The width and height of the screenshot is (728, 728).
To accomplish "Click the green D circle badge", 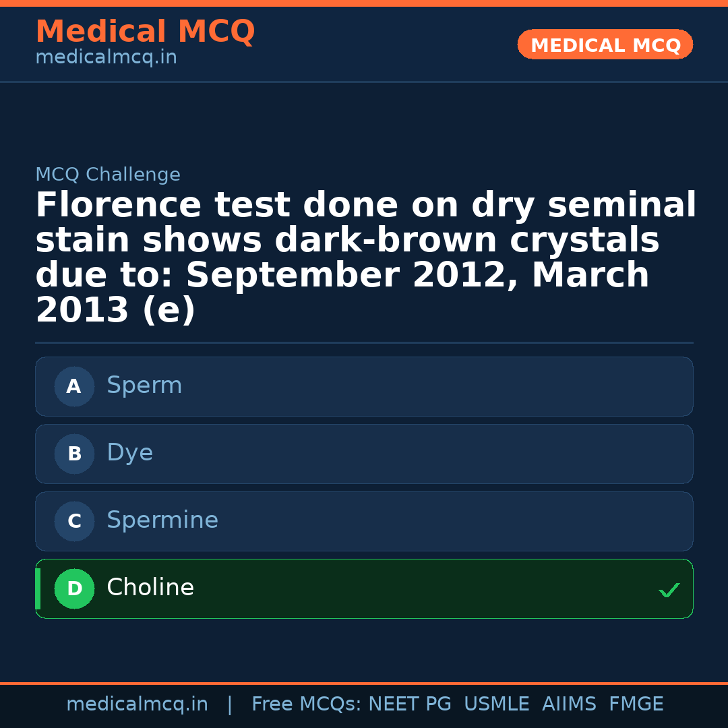I will click(x=74, y=589).
